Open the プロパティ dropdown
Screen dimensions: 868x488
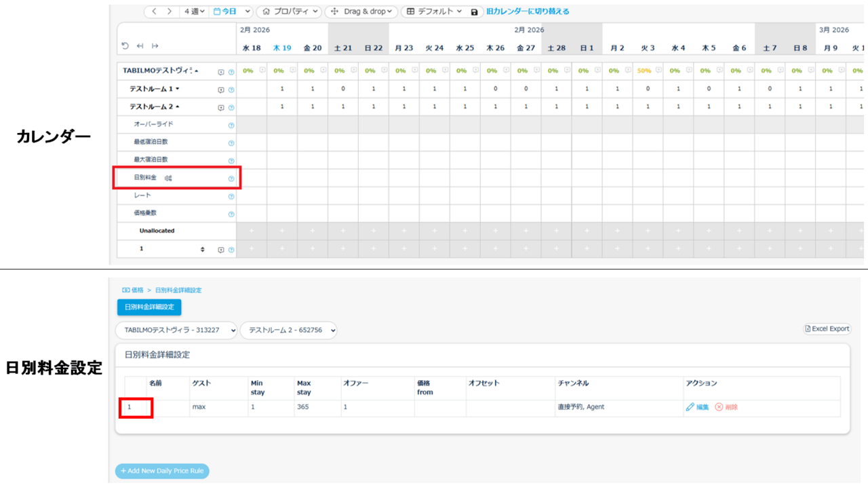pos(290,12)
